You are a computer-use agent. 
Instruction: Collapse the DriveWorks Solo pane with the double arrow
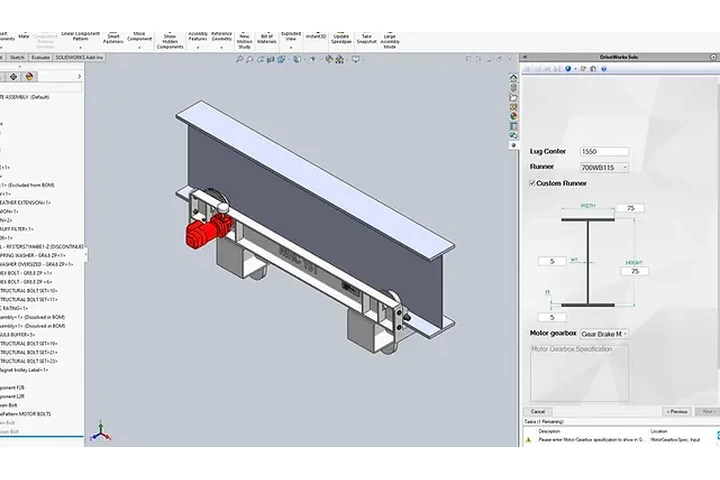[x=525, y=57]
